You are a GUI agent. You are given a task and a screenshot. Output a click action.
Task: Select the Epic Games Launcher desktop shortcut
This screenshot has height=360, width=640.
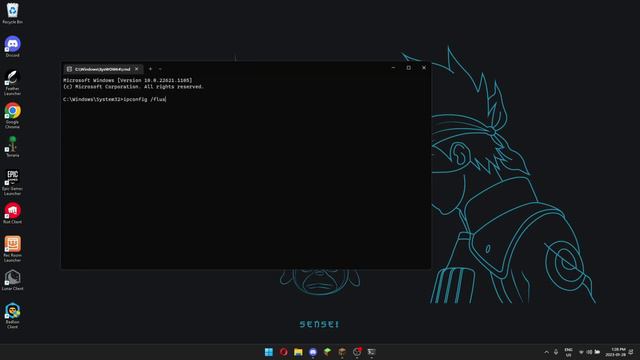[12, 182]
